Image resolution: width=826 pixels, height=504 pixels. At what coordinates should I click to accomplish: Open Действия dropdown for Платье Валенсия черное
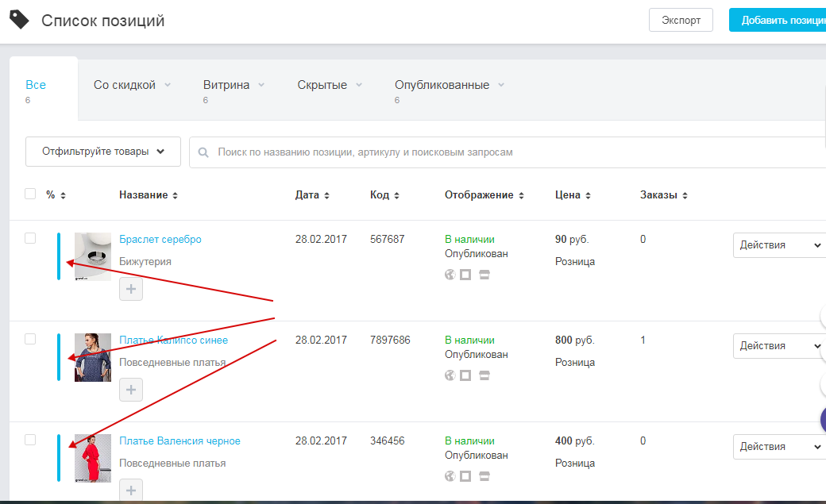(780, 447)
